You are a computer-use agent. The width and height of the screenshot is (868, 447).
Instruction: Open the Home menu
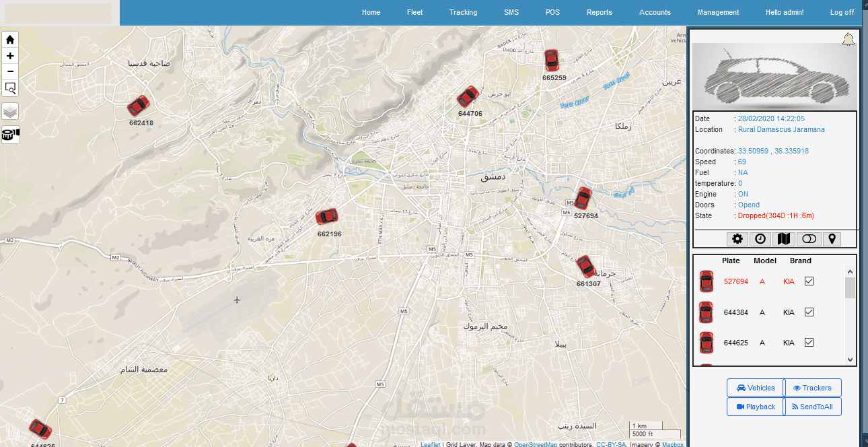[x=371, y=12]
